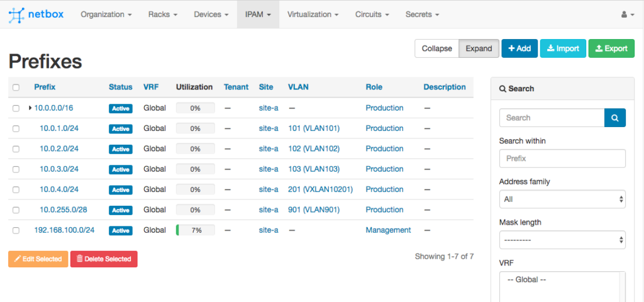Toggle the select-all checkbox in table header
Screen dimensions: 644x302
point(16,87)
